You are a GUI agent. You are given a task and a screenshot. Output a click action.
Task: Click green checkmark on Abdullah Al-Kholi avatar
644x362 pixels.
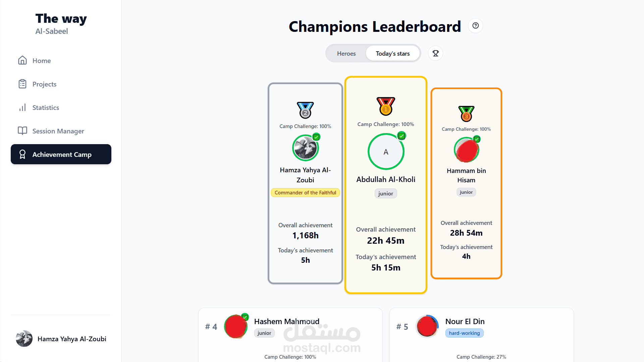pyautogui.click(x=401, y=136)
